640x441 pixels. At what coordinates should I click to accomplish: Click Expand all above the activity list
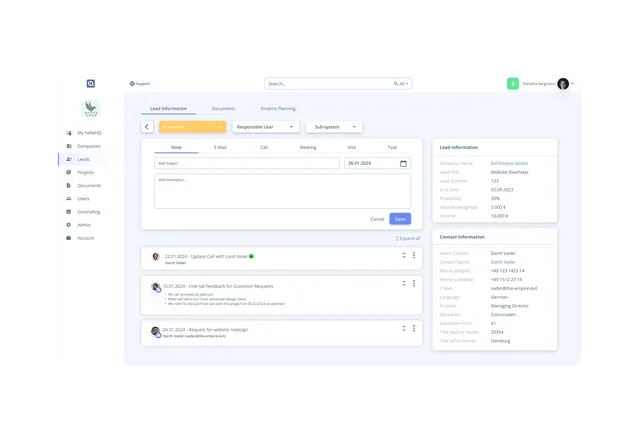(408, 238)
